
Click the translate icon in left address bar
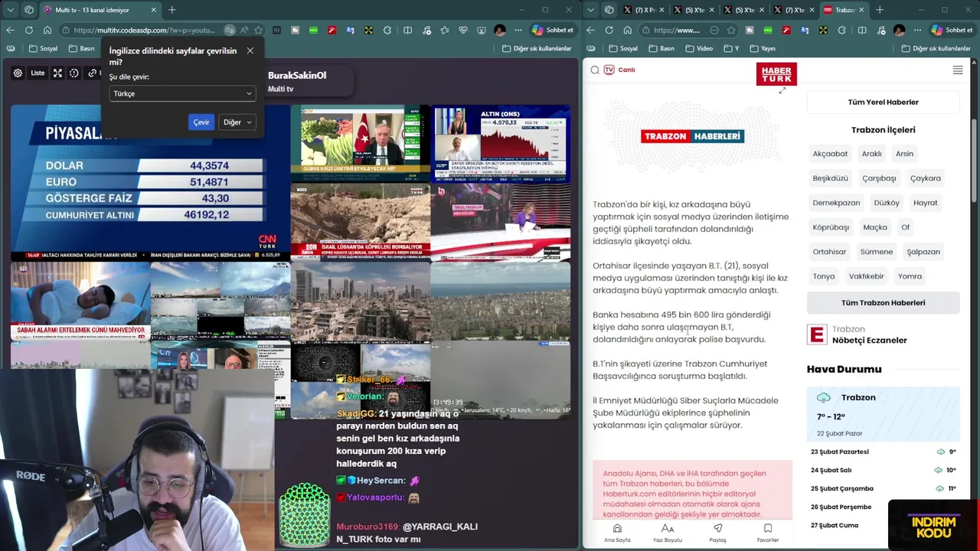click(229, 30)
